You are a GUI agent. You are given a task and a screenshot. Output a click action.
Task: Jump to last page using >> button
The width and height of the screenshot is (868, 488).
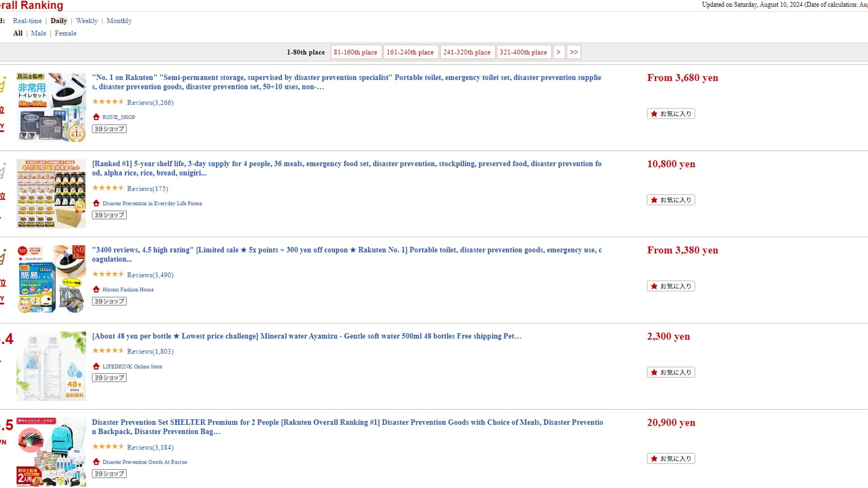[x=573, y=52]
